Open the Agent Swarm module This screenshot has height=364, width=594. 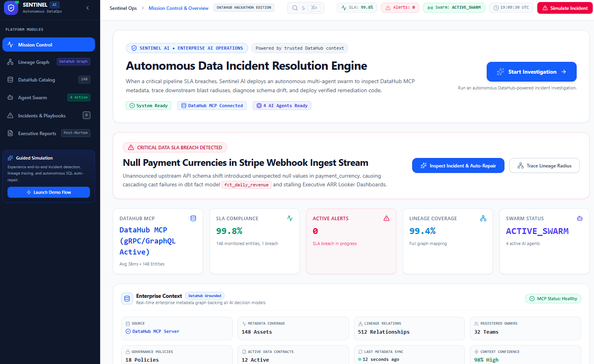[x=49, y=97]
